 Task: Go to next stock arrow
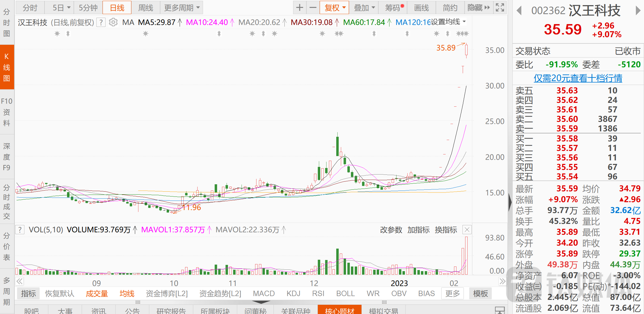pyautogui.click(x=638, y=11)
